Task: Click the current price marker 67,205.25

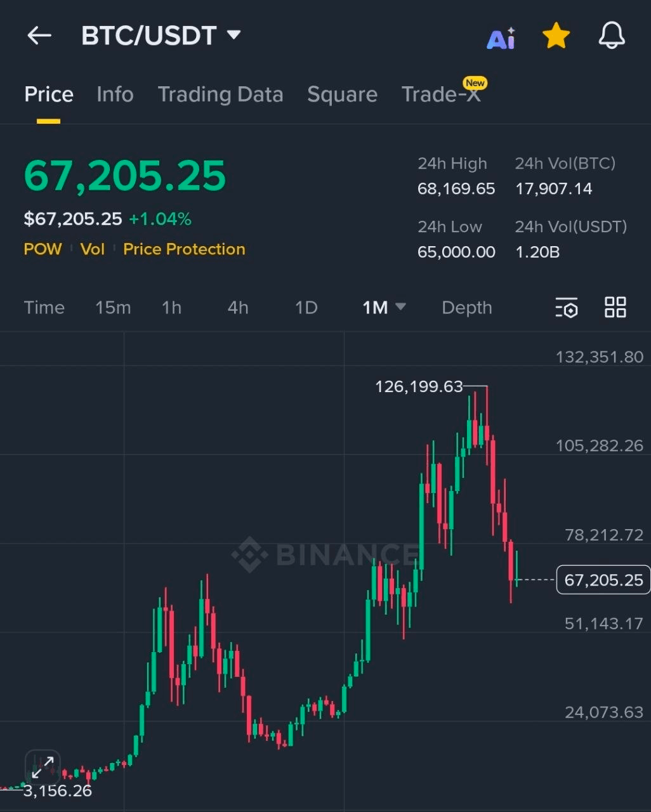Action: 603,580
